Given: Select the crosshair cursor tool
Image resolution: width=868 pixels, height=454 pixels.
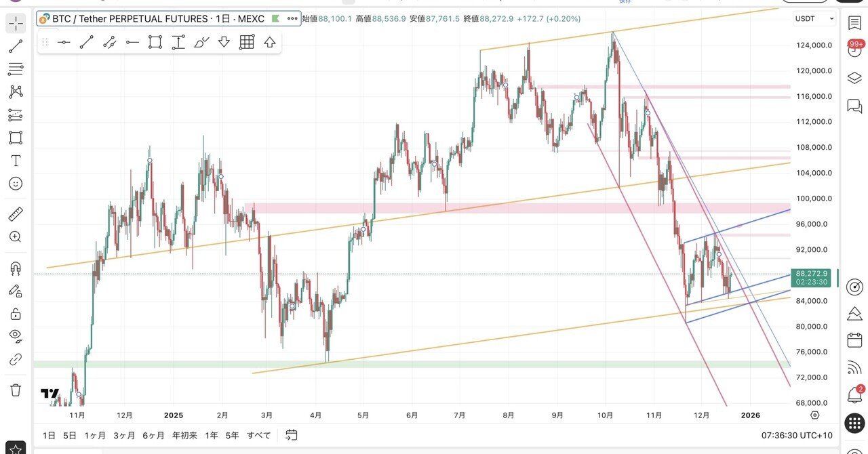Looking at the screenshot, I should coord(16,24).
